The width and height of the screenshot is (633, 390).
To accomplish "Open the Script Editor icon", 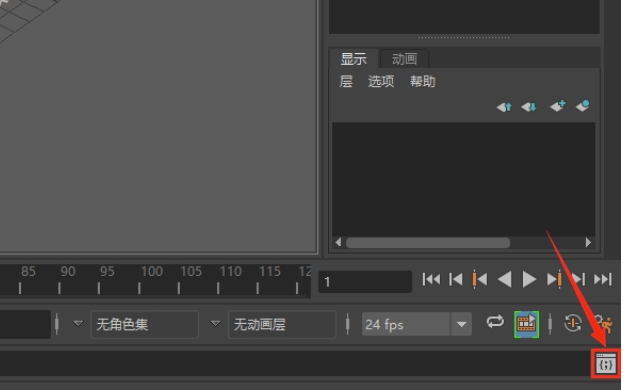I will point(606,364).
